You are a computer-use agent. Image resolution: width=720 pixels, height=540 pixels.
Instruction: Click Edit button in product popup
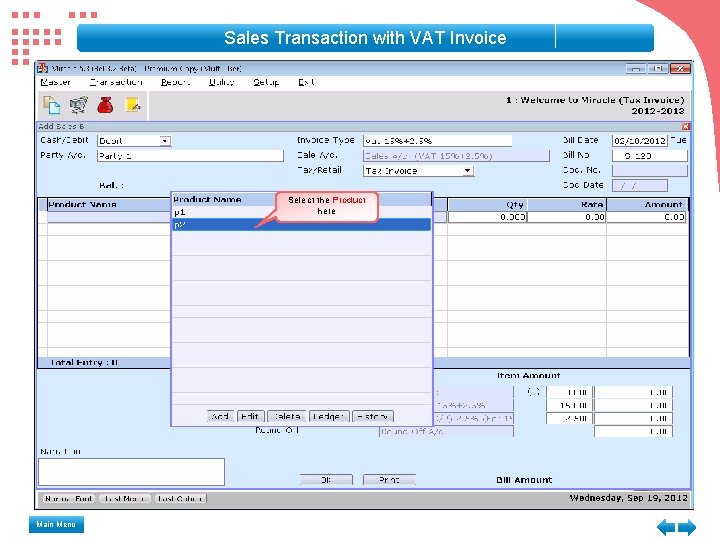[x=250, y=416]
